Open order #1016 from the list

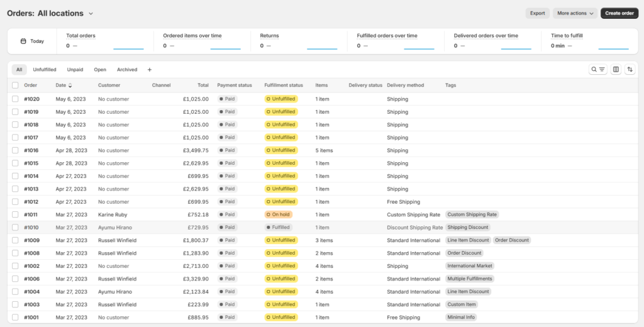coord(31,150)
